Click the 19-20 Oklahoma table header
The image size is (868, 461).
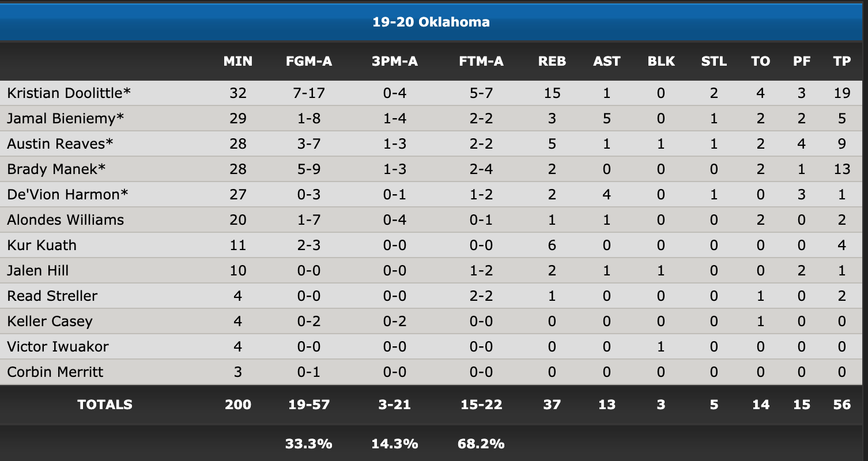pyautogui.click(x=431, y=22)
